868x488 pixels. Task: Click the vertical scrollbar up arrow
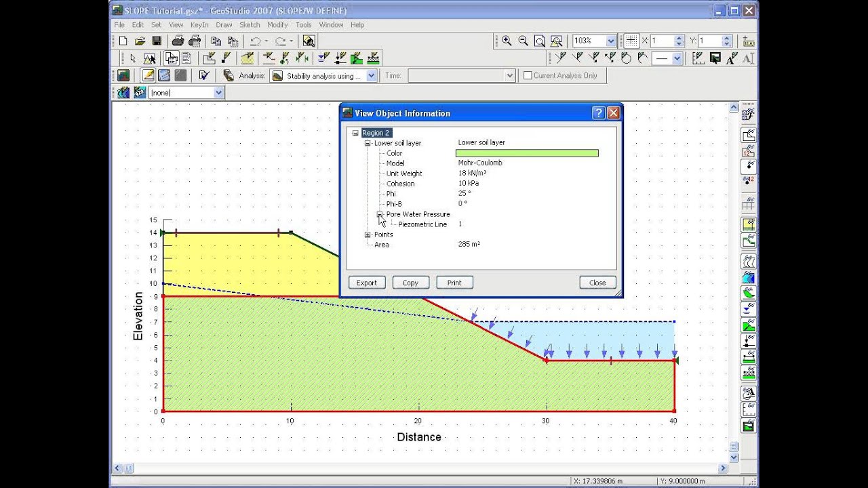coord(733,108)
